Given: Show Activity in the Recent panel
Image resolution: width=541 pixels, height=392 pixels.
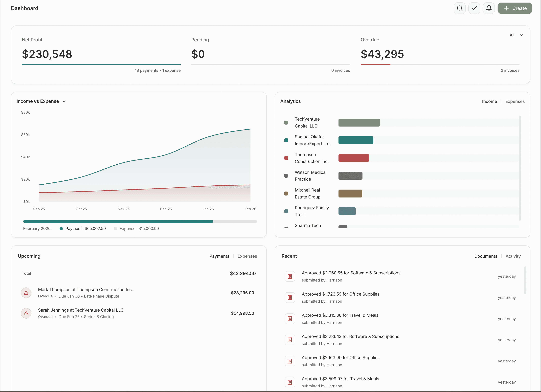Looking at the screenshot, I should click(513, 256).
